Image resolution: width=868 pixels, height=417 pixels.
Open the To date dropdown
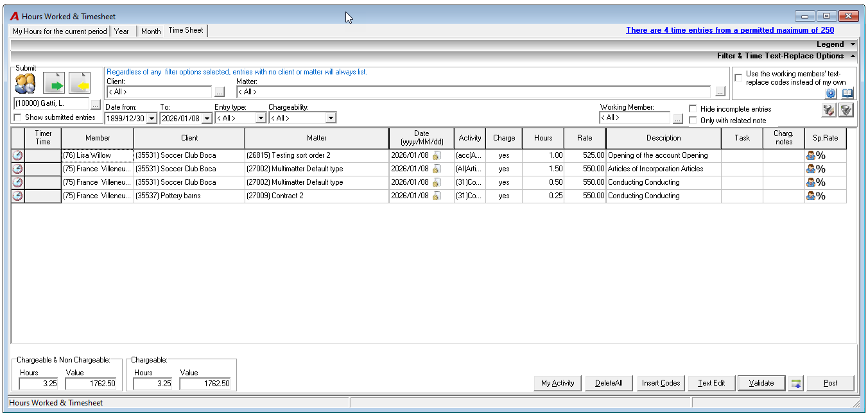207,118
